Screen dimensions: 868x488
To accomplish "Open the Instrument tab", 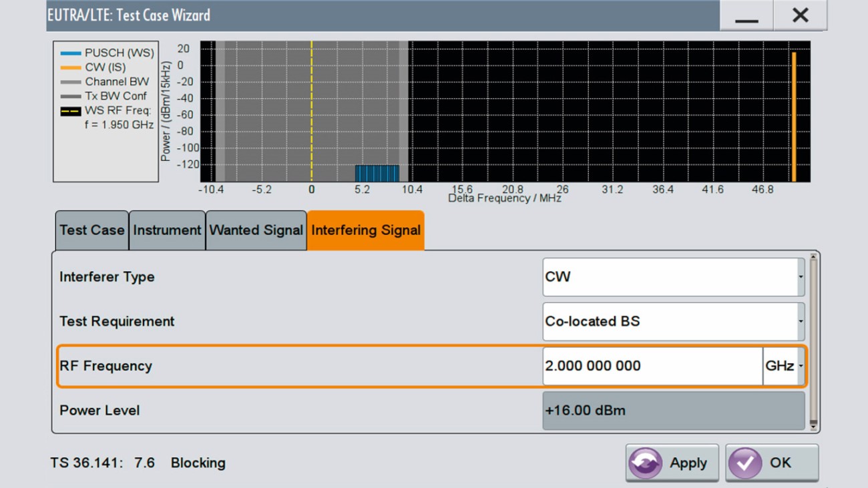I will point(167,230).
